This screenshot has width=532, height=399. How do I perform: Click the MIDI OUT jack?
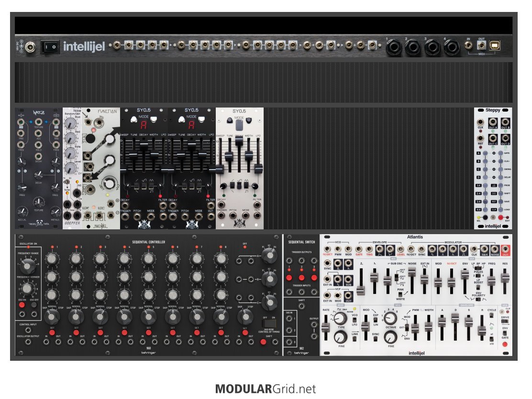coord(481,45)
